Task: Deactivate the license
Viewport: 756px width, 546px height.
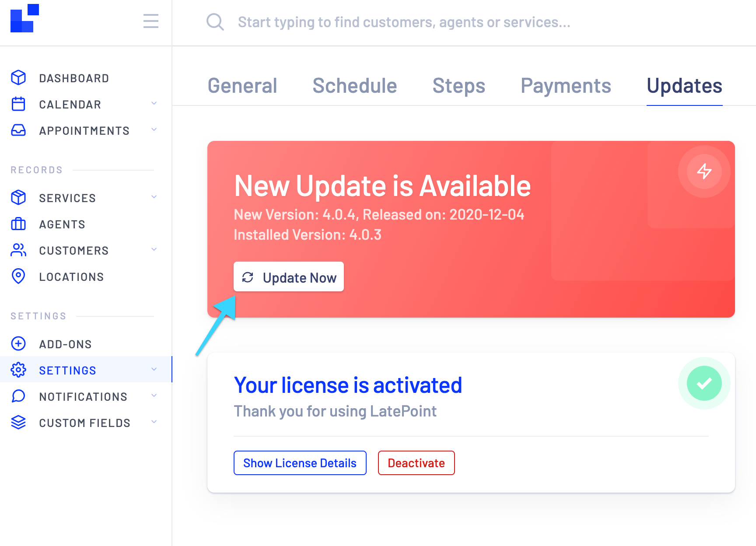Action: 416,462
